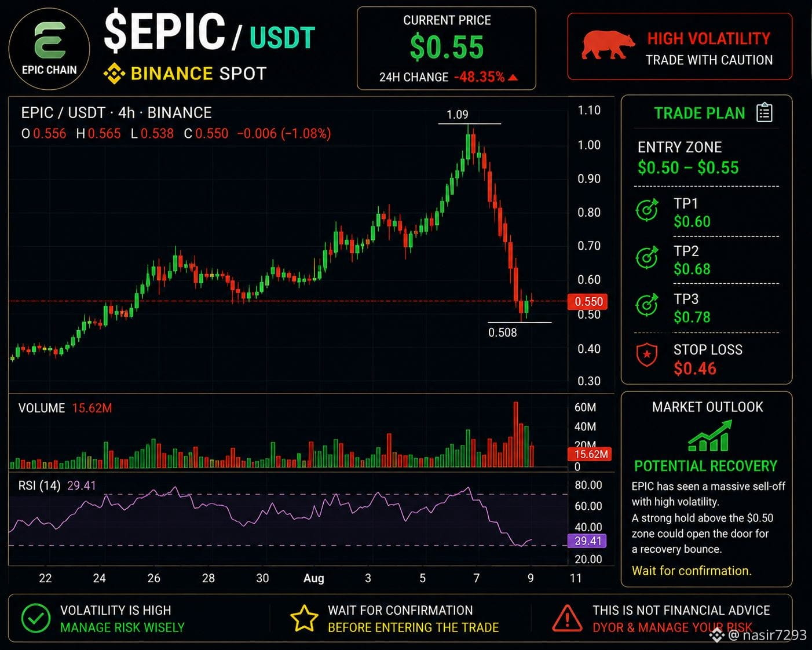
Task: Click the large green $0.55 current price
Action: [x=447, y=48]
